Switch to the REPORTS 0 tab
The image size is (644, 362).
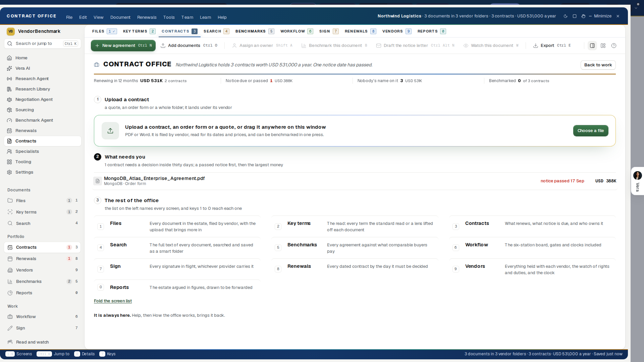(431, 31)
